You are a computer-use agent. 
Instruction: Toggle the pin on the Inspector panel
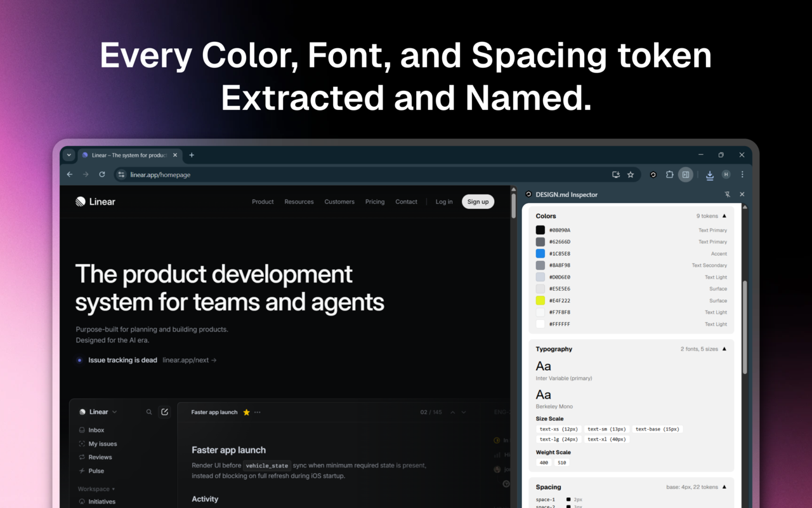coord(728,194)
